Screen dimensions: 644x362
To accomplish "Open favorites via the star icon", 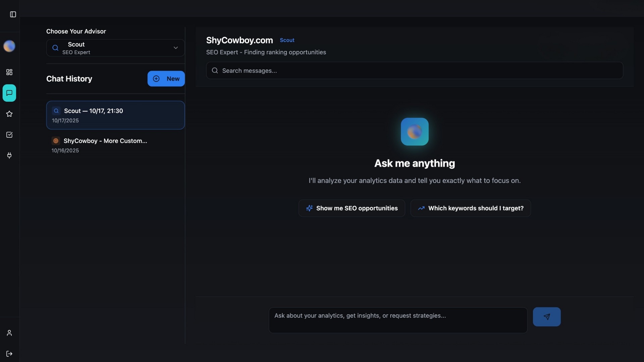I will (x=9, y=114).
